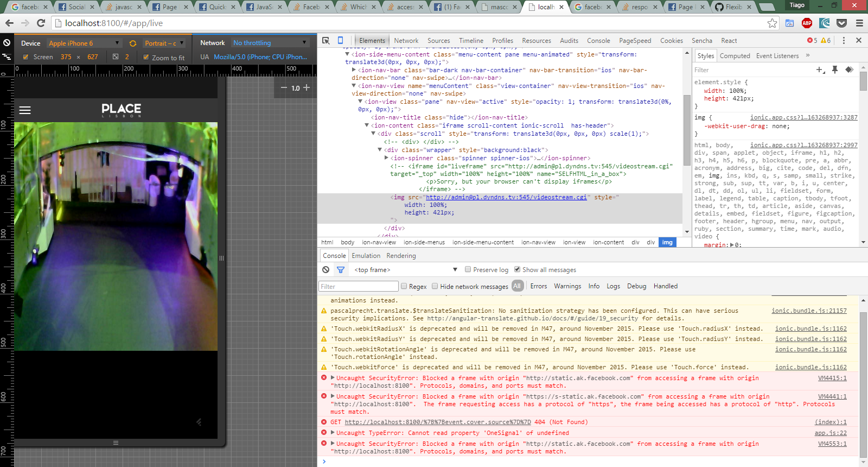The height and width of the screenshot is (467, 868).
Task: Collapse the ion-nav-view menuContent node
Action: click(354, 86)
